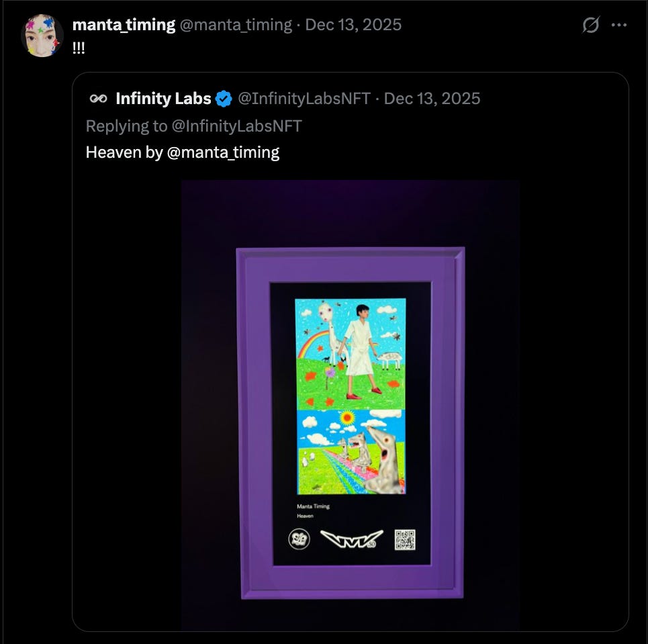The image size is (648, 644).
Task: Click the winged VVV logo in the artwork
Action: 352,539
